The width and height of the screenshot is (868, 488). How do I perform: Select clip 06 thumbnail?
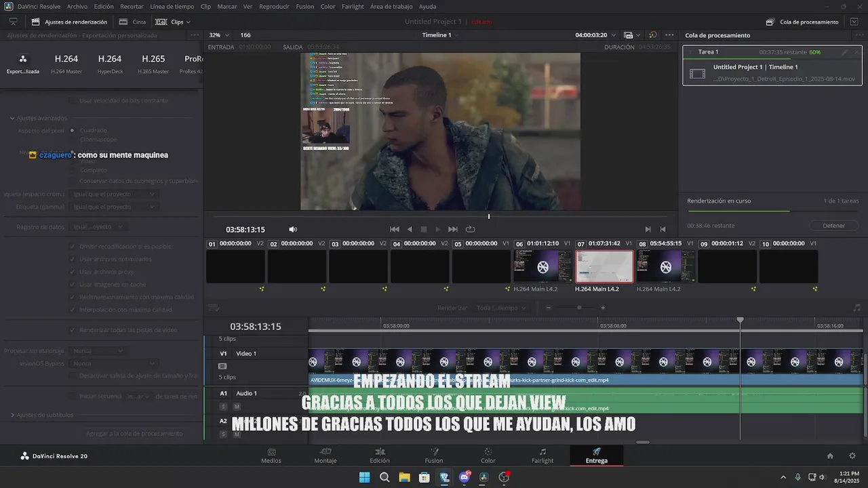(x=542, y=266)
